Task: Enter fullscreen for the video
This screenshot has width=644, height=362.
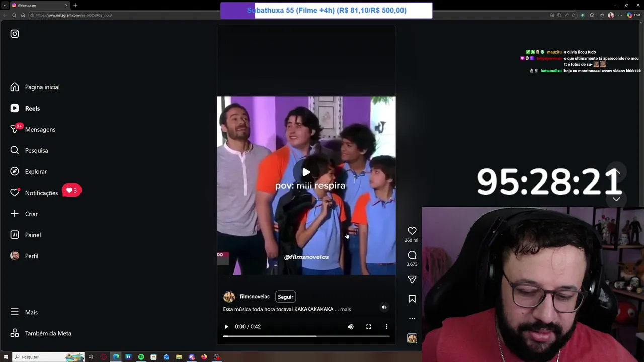Action: pos(369,327)
